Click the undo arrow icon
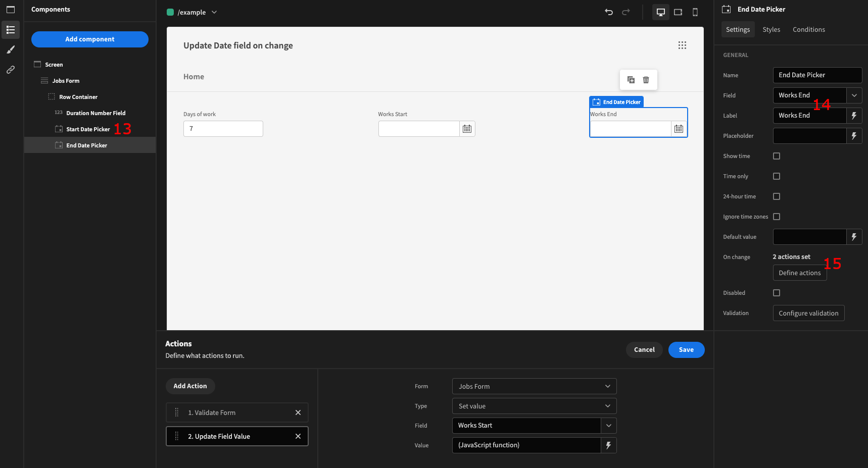The image size is (868, 468). (609, 12)
